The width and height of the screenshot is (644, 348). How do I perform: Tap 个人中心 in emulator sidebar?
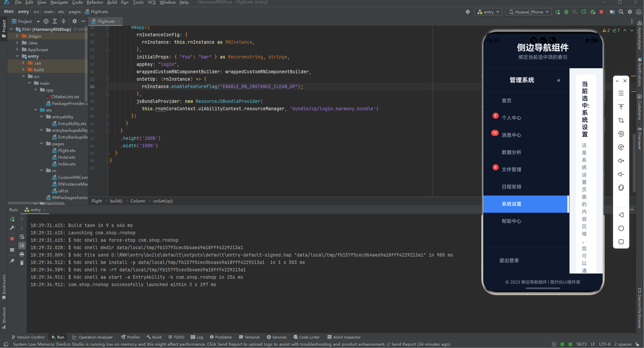click(511, 118)
